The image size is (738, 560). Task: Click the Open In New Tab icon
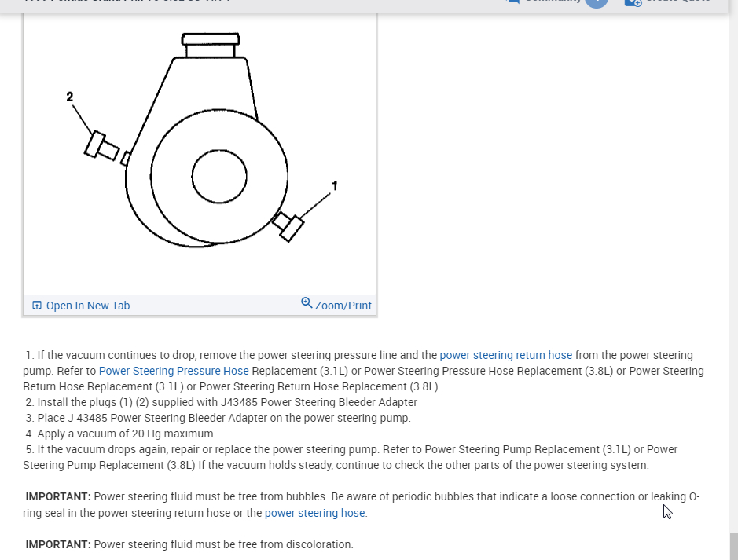[37, 306]
